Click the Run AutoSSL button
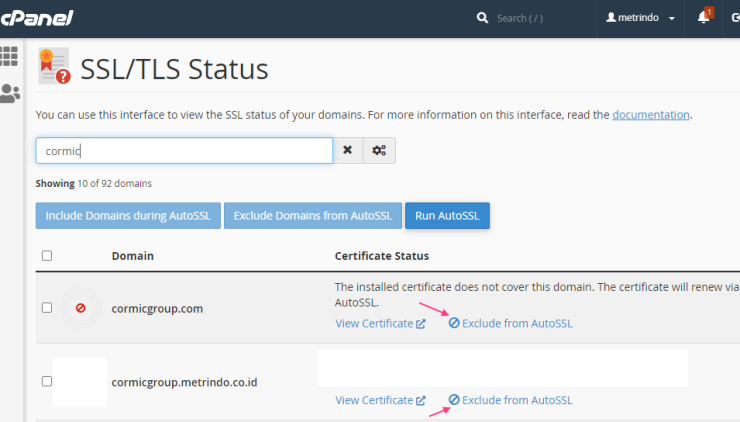This screenshot has width=740, height=422. (447, 216)
